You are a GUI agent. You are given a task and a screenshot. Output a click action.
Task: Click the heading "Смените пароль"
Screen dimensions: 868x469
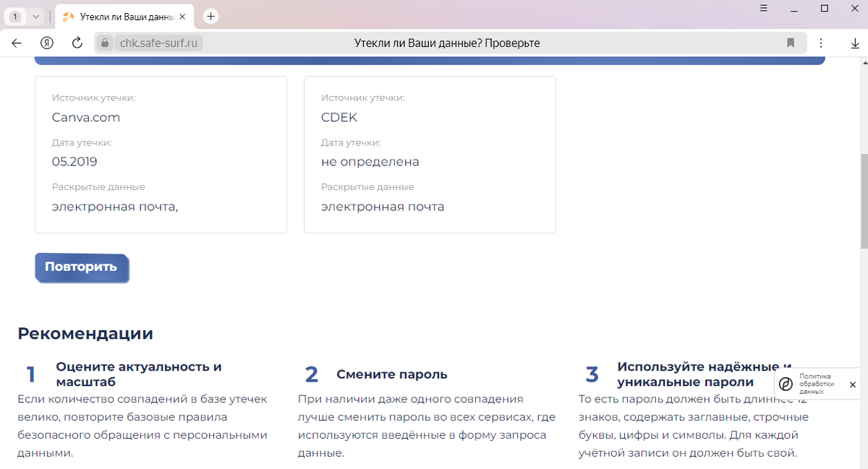392,374
